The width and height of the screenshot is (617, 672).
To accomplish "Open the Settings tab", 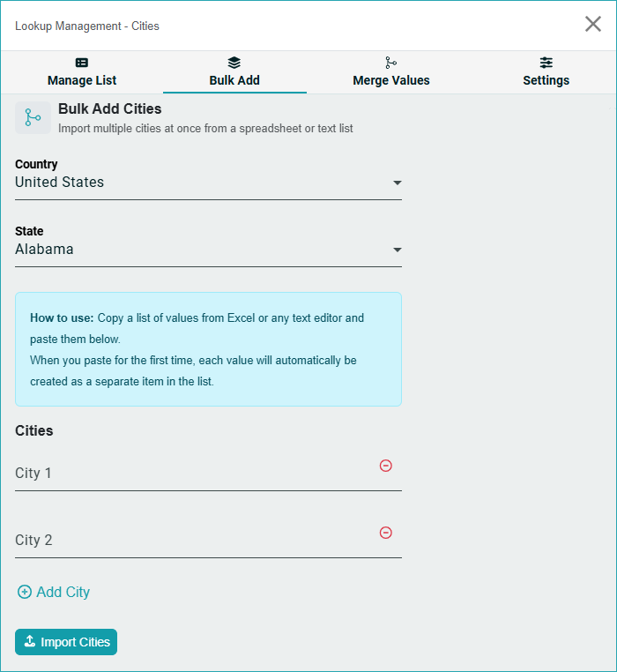I will [x=546, y=80].
